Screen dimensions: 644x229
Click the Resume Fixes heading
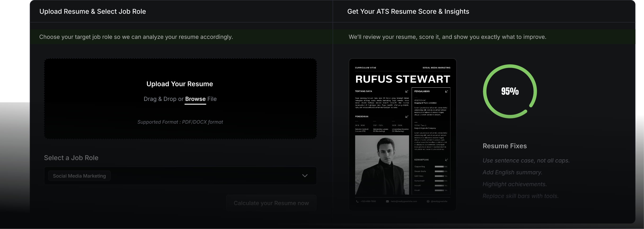point(504,146)
